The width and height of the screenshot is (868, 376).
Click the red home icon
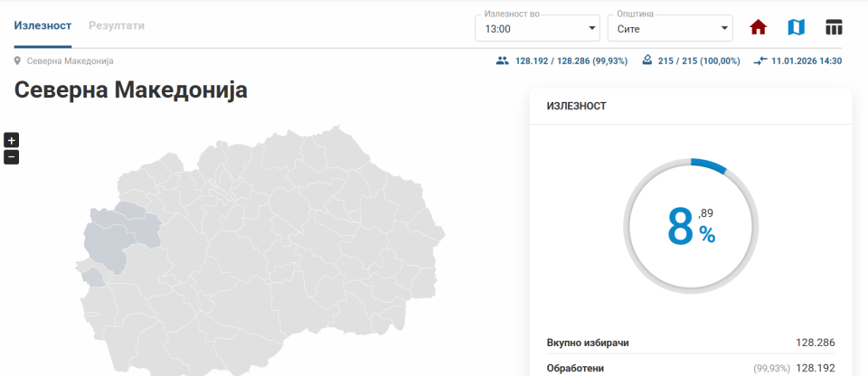click(x=758, y=27)
